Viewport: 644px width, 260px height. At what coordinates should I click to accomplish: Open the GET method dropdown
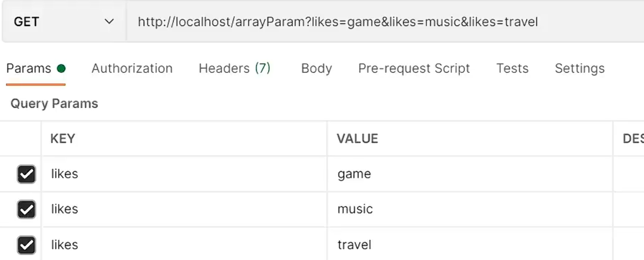[64, 21]
